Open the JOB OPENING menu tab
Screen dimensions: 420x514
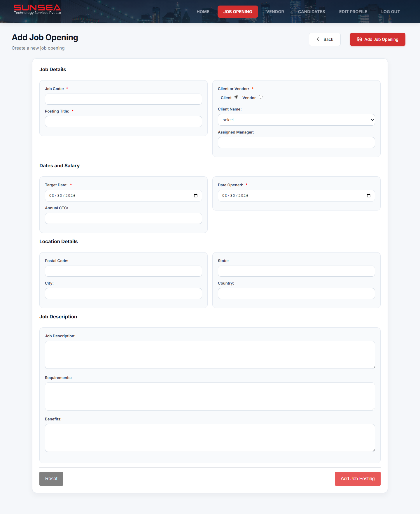[x=238, y=12]
